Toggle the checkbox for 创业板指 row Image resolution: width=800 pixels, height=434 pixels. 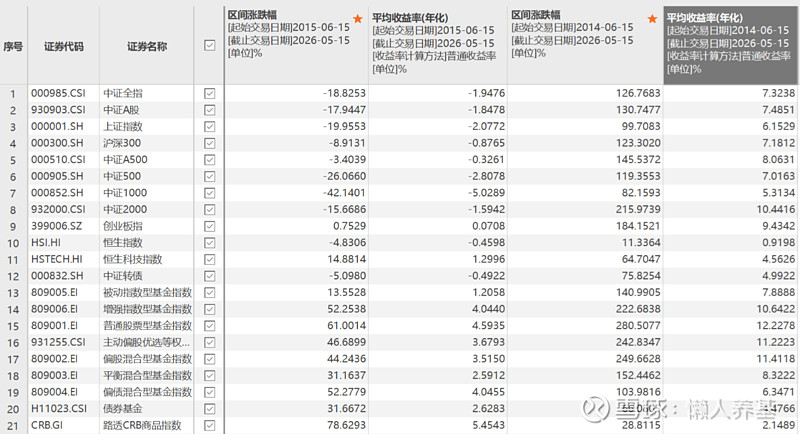209,226
